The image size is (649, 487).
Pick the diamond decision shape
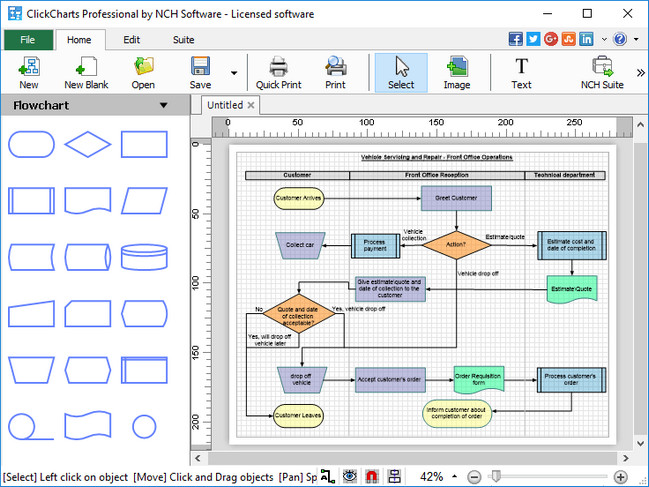pyautogui.click(x=88, y=144)
